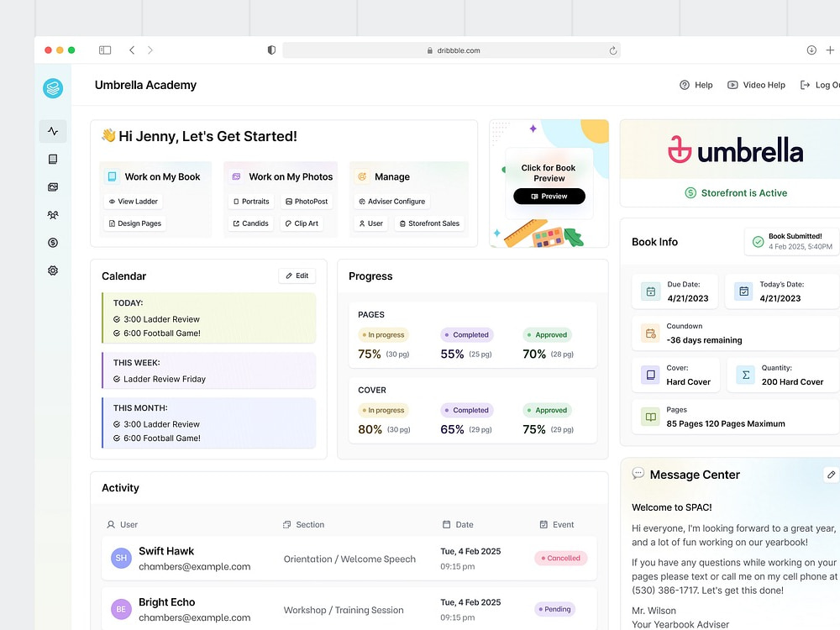This screenshot has height=630, width=840.
Task: Open new tab with plus icon
Action: 830,50
